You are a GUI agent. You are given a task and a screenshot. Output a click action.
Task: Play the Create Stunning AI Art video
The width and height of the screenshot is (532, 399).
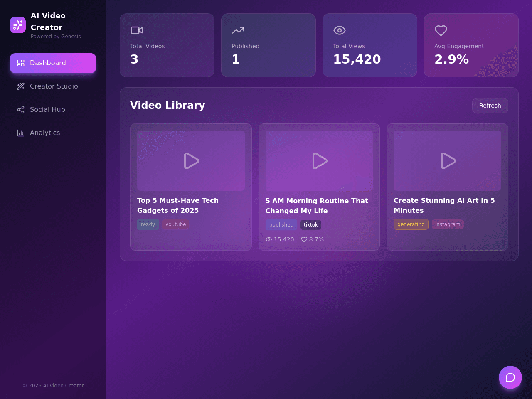[x=448, y=161]
